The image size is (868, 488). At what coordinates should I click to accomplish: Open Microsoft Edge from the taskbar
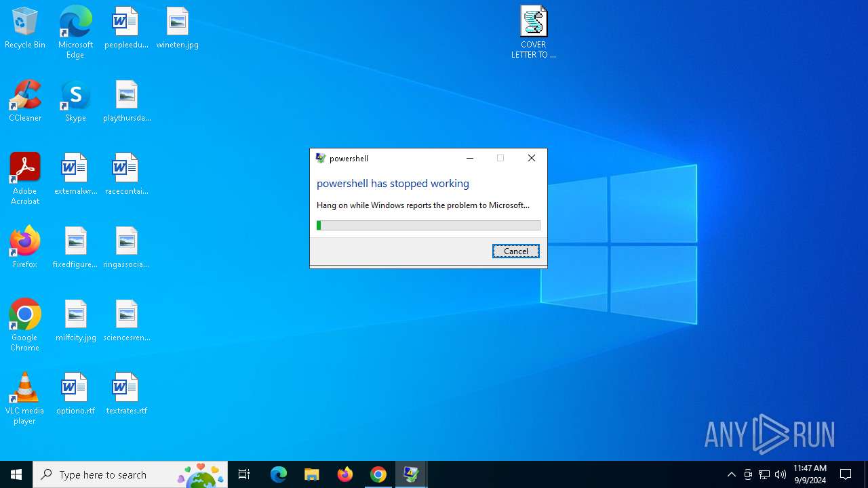click(x=279, y=474)
